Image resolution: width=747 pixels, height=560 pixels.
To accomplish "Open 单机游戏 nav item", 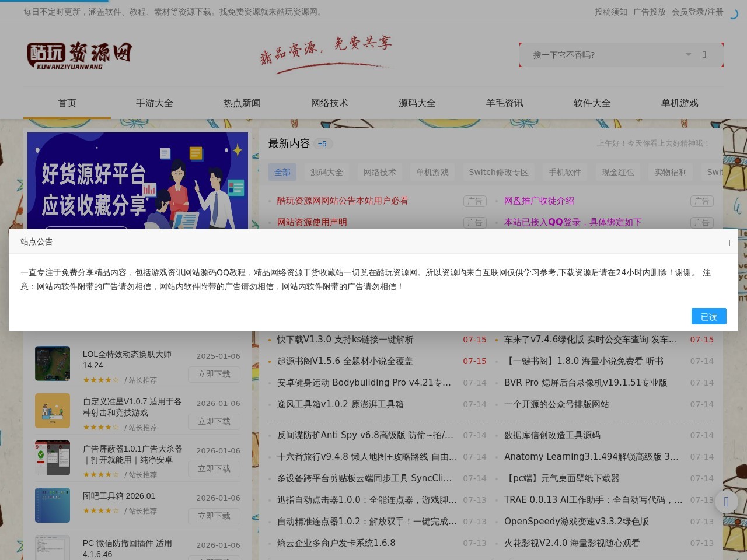I will [x=680, y=103].
